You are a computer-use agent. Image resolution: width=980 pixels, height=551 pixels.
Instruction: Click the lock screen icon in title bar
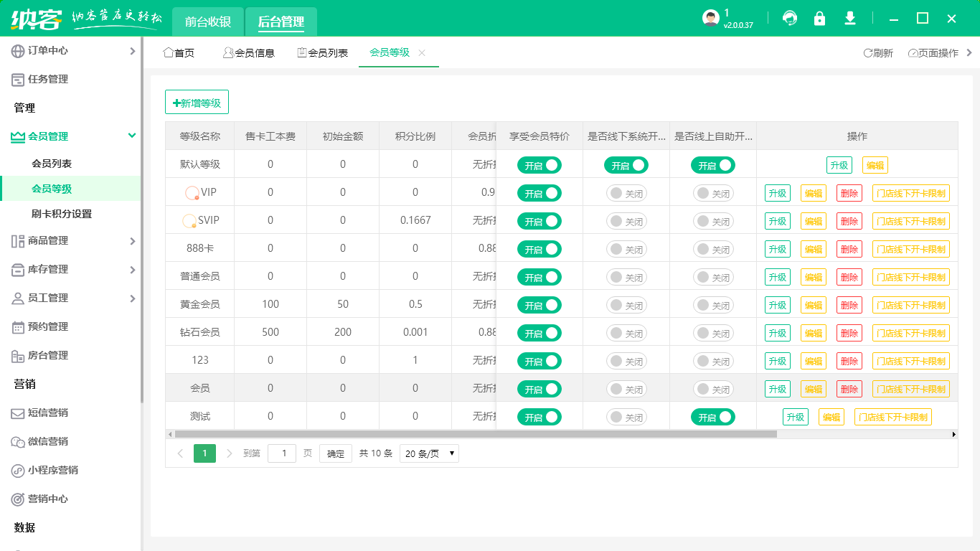[x=819, y=18]
